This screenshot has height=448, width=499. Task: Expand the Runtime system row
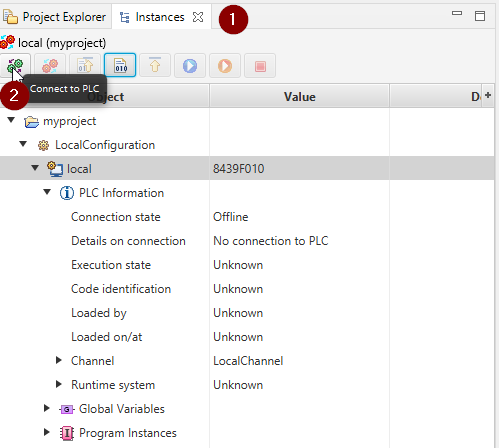coord(59,384)
